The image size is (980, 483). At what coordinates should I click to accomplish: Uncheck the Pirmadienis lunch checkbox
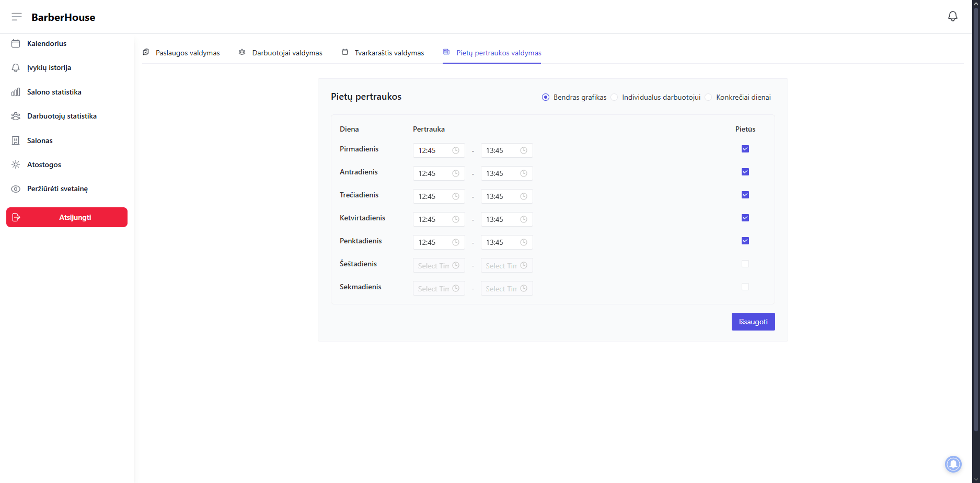coord(745,149)
